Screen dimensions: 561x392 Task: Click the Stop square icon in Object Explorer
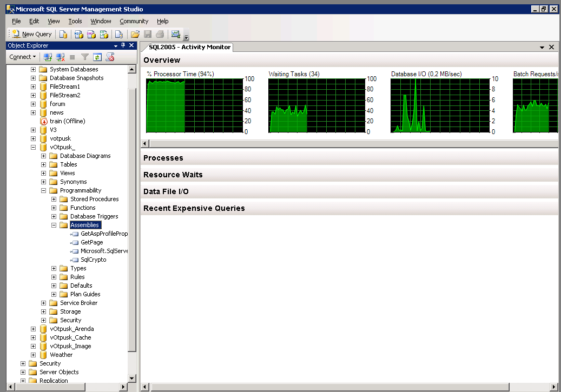tap(72, 57)
